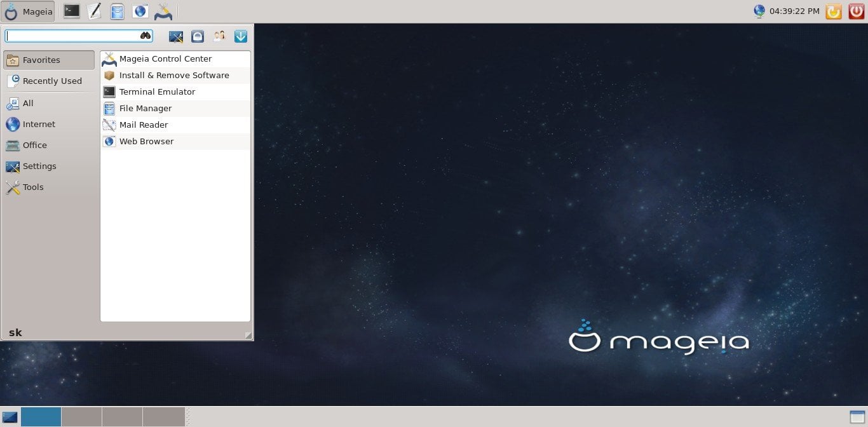Click the menu resize grip corner
The image size is (868, 427).
[x=248, y=335]
